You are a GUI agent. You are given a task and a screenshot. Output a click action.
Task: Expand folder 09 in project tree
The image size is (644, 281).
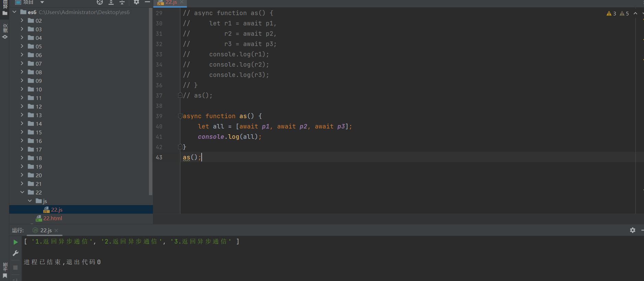[22, 81]
